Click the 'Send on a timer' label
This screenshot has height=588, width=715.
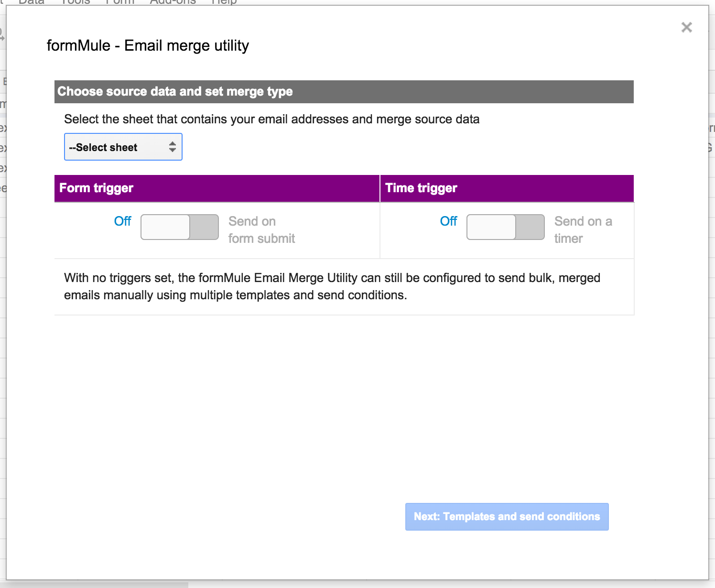[x=583, y=230]
